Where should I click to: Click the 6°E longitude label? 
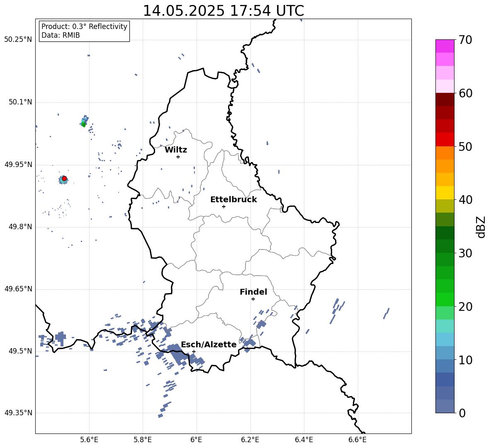(197, 440)
